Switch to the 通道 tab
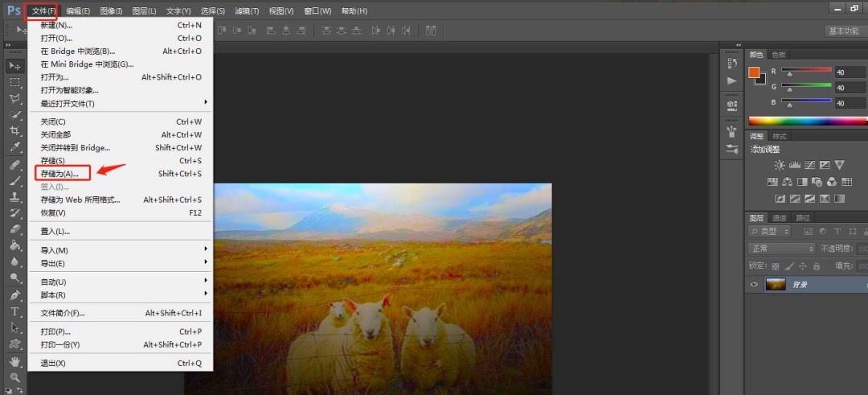This screenshot has width=868, height=395. pos(780,217)
